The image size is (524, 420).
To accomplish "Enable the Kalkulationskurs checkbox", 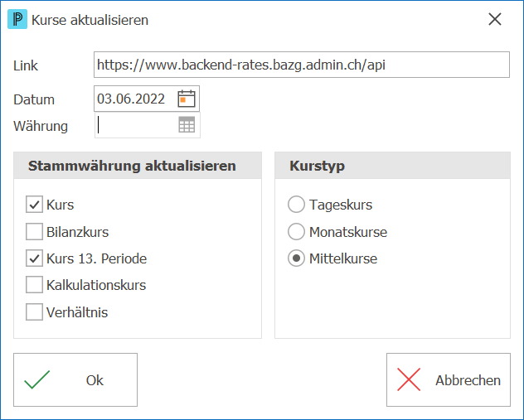I will [x=34, y=285].
